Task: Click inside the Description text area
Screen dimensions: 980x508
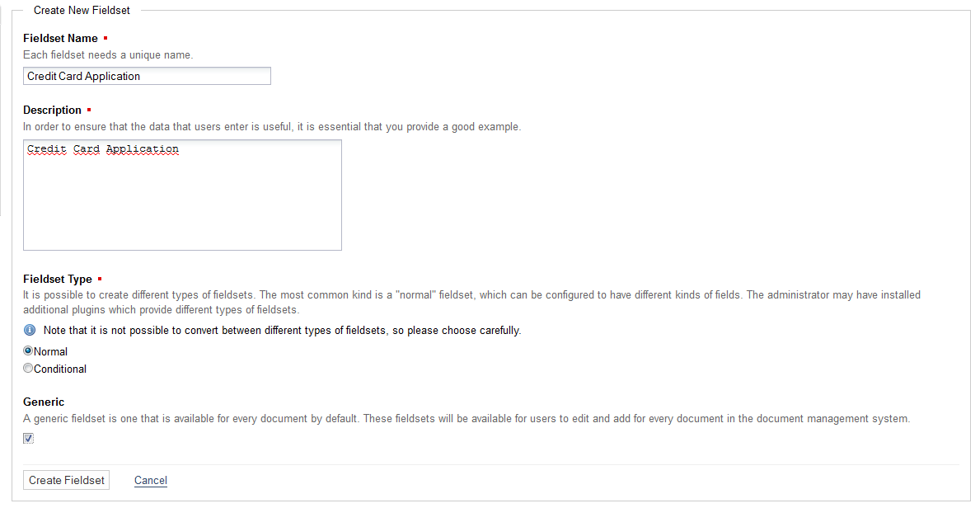Action: 182,198
